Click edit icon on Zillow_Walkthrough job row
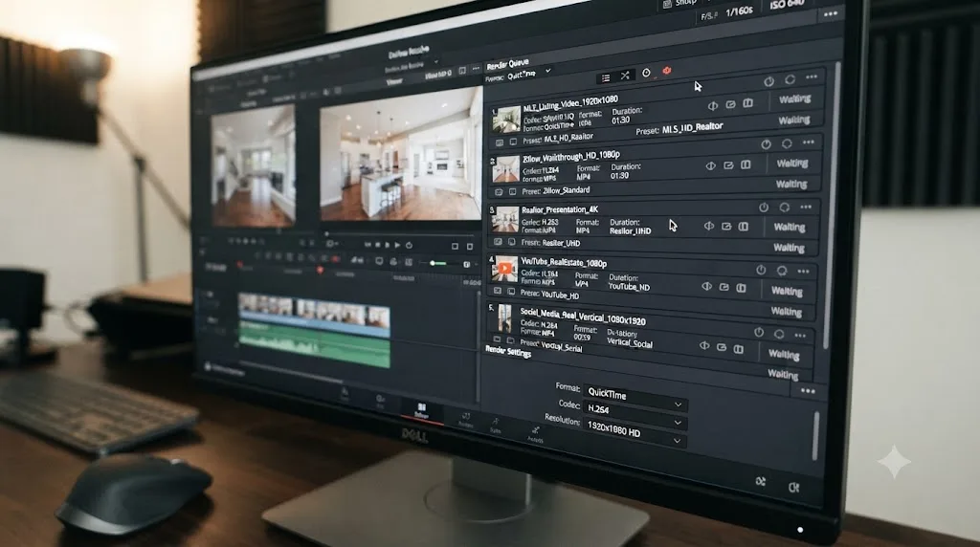Image resolution: width=980 pixels, height=547 pixels. (x=728, y=165)
